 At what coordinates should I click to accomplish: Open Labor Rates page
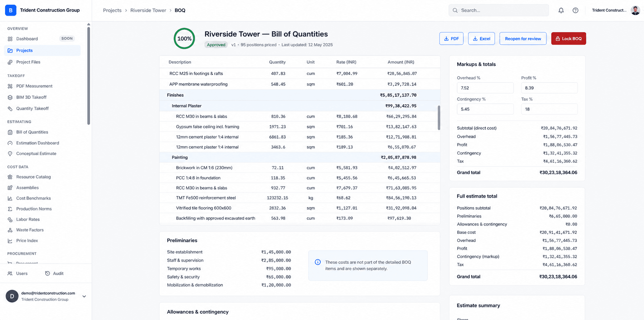42,219
